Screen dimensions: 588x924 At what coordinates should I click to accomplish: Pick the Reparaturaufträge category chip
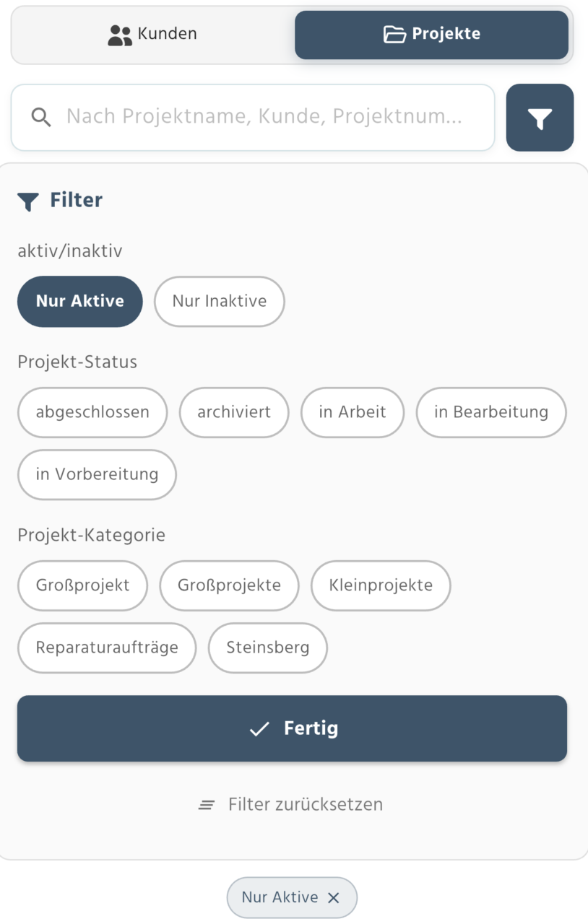tap(107, 648)
